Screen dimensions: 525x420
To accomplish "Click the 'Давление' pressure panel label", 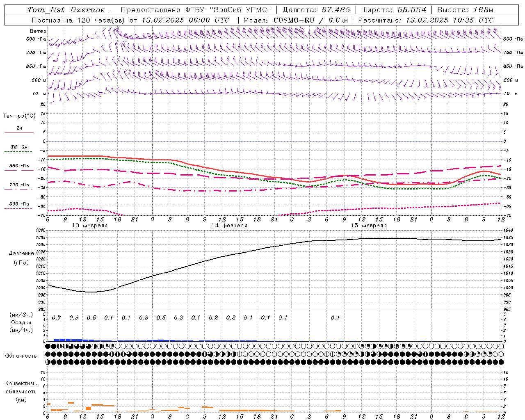I will point(21,253).
